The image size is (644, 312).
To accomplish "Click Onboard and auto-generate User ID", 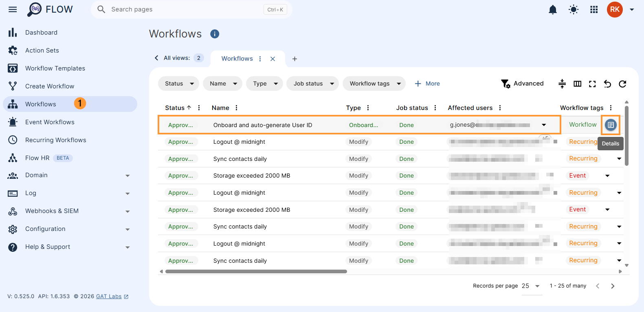I will pos(263,125).
